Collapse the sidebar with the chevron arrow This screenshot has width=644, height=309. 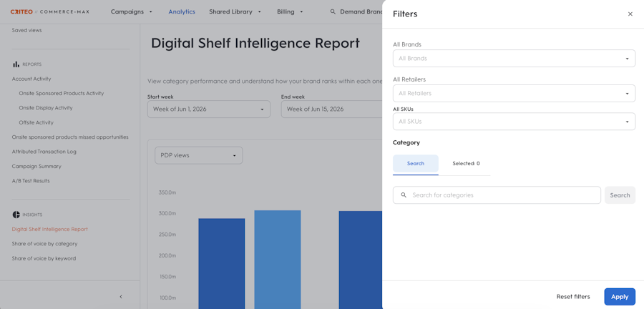coord(121,296)
